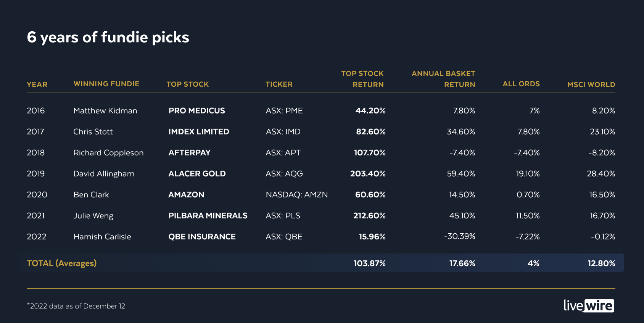Click the PRO MEDICUS stock name
The width and height of the screenshot is (644, 323).
pos(196,111)
